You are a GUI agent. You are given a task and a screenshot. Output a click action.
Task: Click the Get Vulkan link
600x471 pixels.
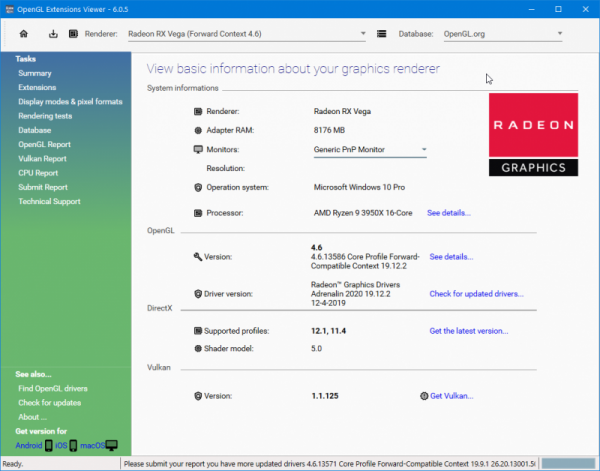450,396
